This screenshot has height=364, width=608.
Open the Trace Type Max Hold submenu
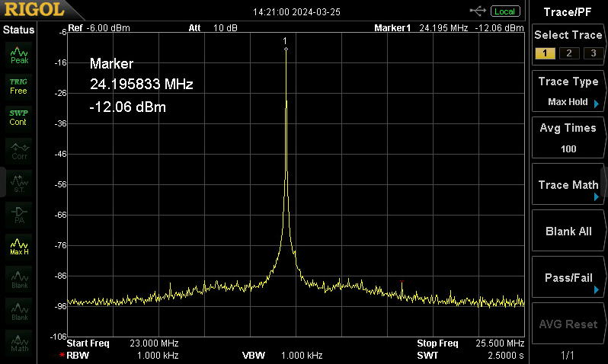point(568,91)
